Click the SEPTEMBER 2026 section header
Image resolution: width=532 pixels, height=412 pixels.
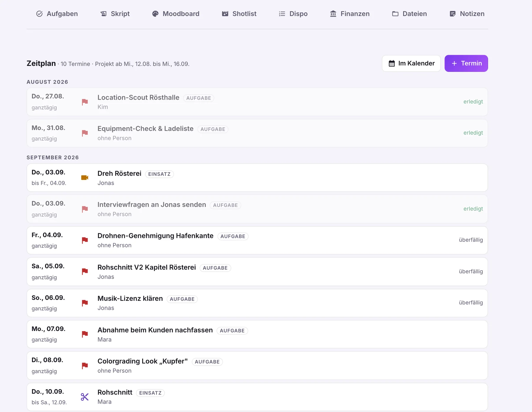(53, 158)
